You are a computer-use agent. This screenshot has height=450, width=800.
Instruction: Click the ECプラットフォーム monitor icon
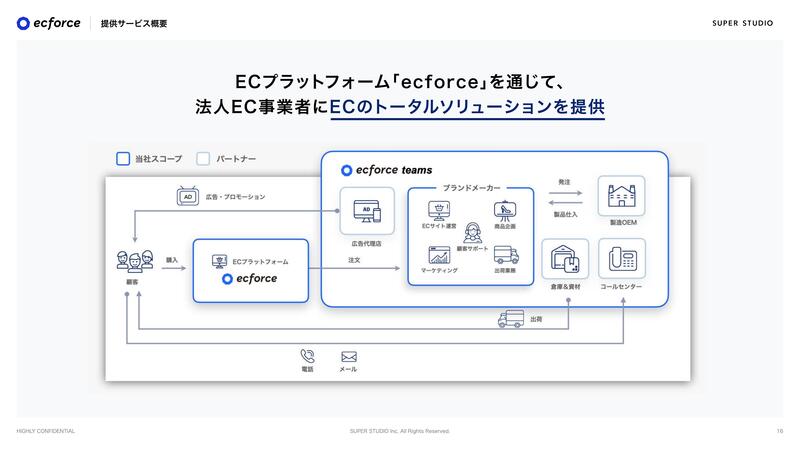[x=219, y=262]
